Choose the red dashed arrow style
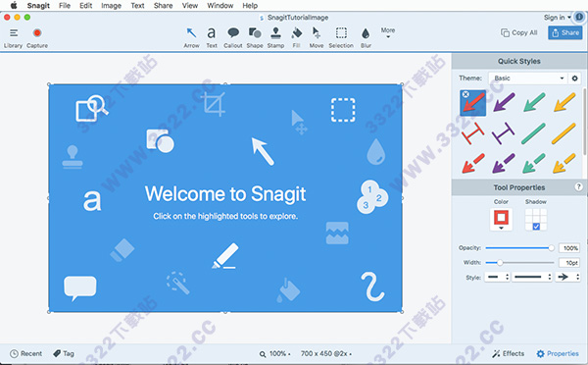The width and height of the screenshot is (588, 365). 473,163
